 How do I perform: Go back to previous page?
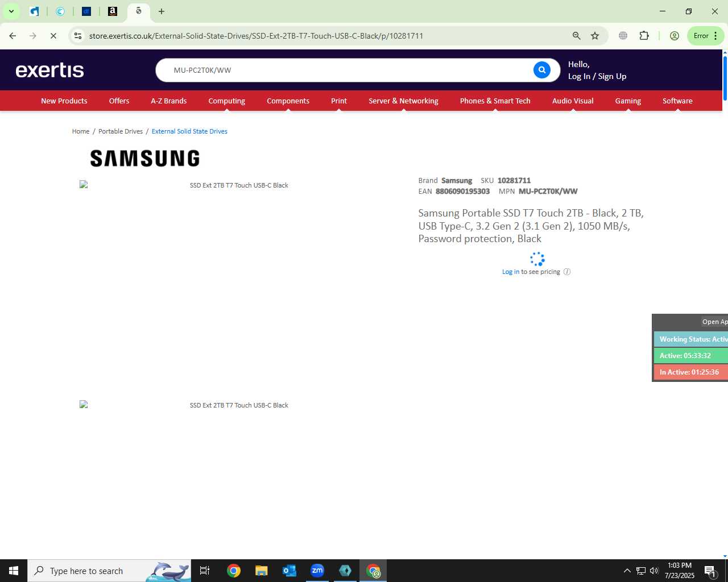pos(13,36)
